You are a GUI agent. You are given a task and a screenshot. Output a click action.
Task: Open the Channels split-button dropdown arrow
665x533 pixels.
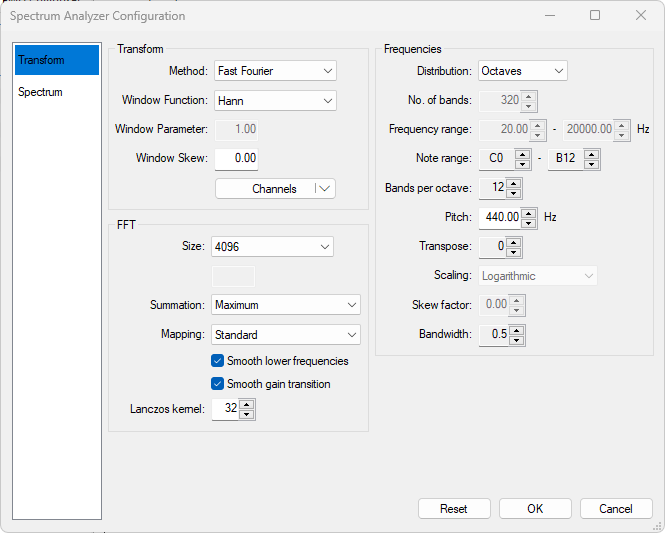pos(324,188)
